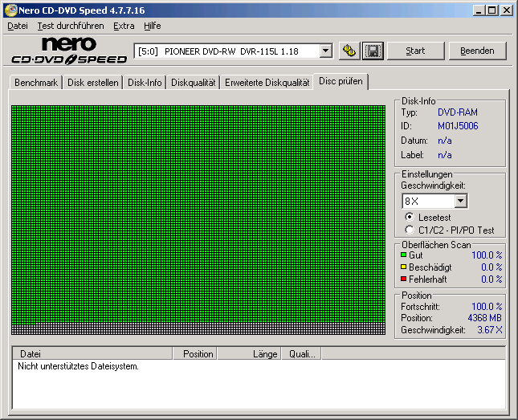518x420 pixels.
Task: Click the floppy disk save icon
Action: (x=373, y=51)
